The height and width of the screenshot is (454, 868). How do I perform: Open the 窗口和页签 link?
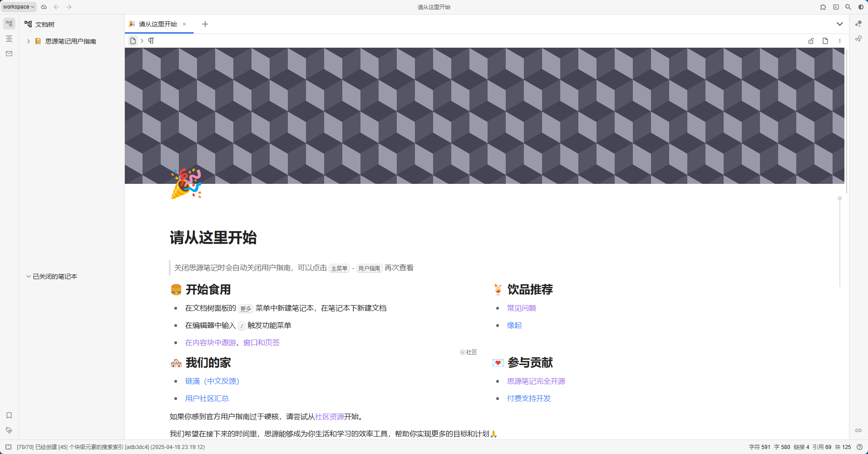pyautogui.click(x=261, y=343)
